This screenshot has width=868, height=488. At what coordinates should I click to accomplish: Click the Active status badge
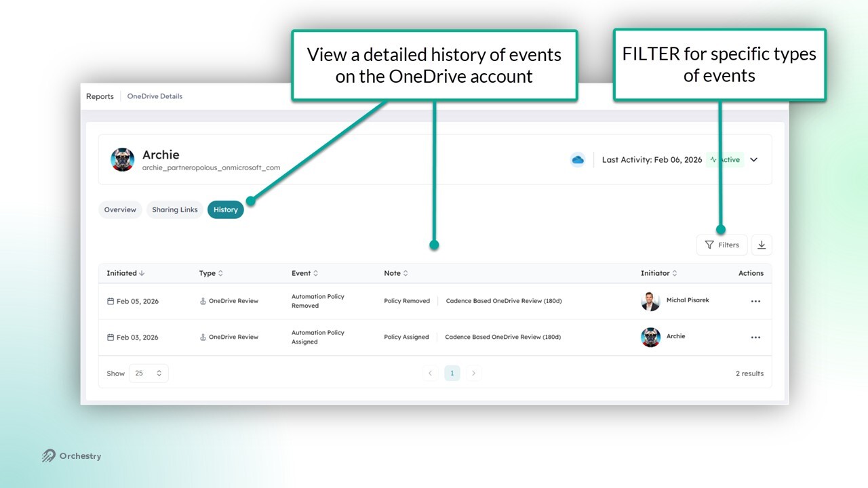724,160
